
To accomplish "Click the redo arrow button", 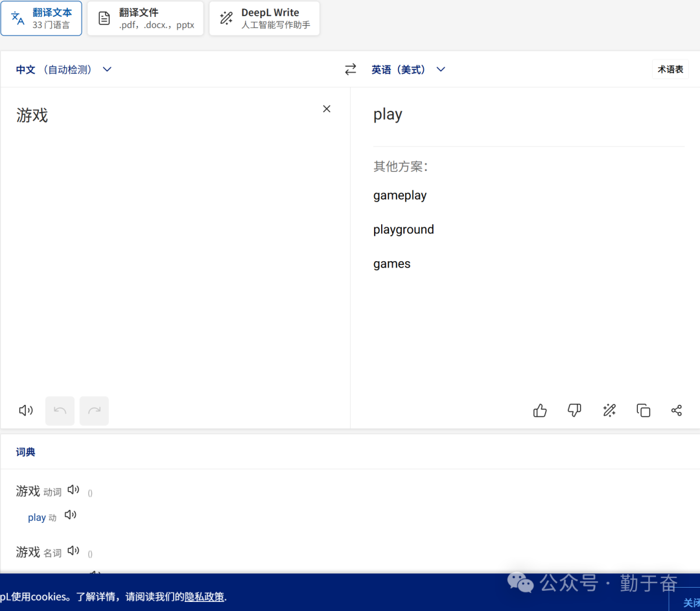I will click(x=94, y=410).
